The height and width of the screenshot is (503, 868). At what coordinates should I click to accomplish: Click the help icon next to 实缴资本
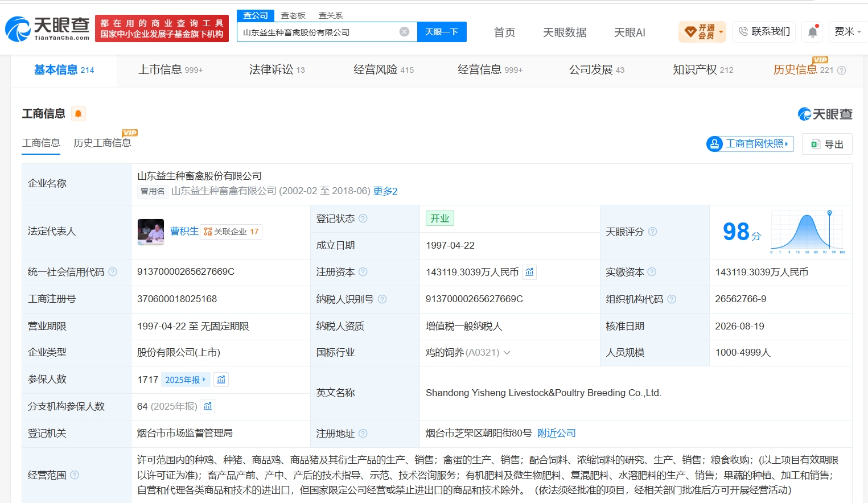click(x=652, y=272)
